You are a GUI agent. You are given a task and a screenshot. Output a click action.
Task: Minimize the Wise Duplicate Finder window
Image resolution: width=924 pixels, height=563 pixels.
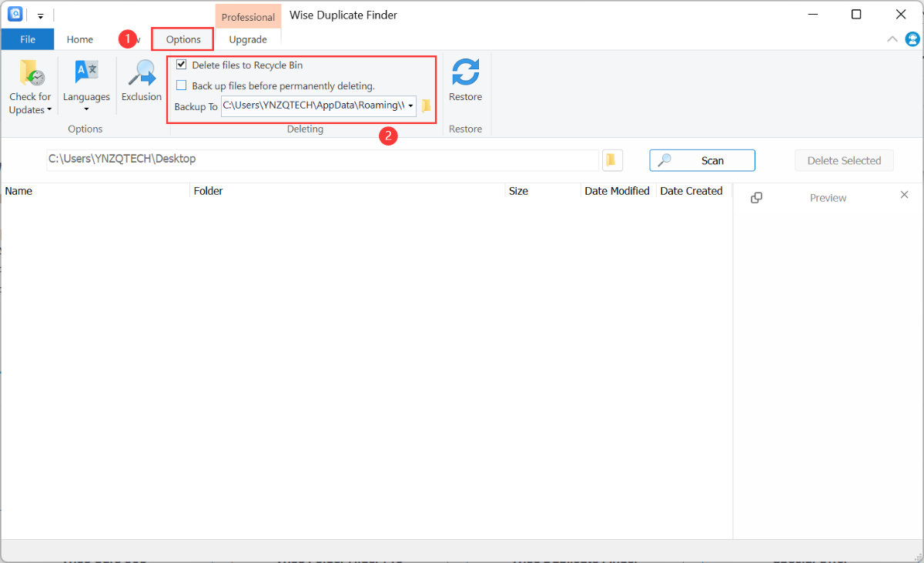[x=813, y=14]
